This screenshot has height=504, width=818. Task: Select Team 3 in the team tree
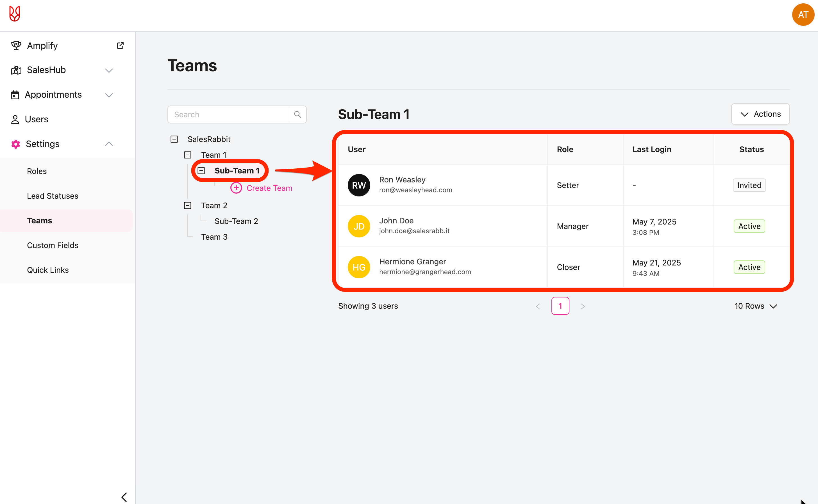coord(214,237)
